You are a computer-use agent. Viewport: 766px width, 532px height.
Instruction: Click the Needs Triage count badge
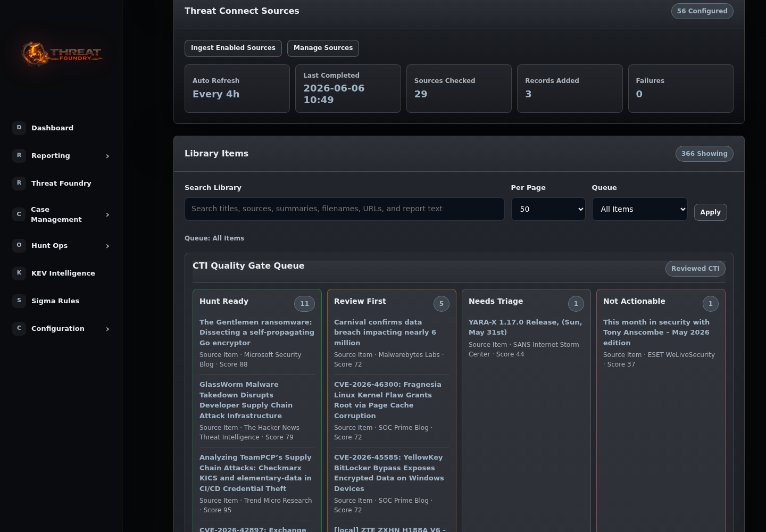tap(576, 304)
